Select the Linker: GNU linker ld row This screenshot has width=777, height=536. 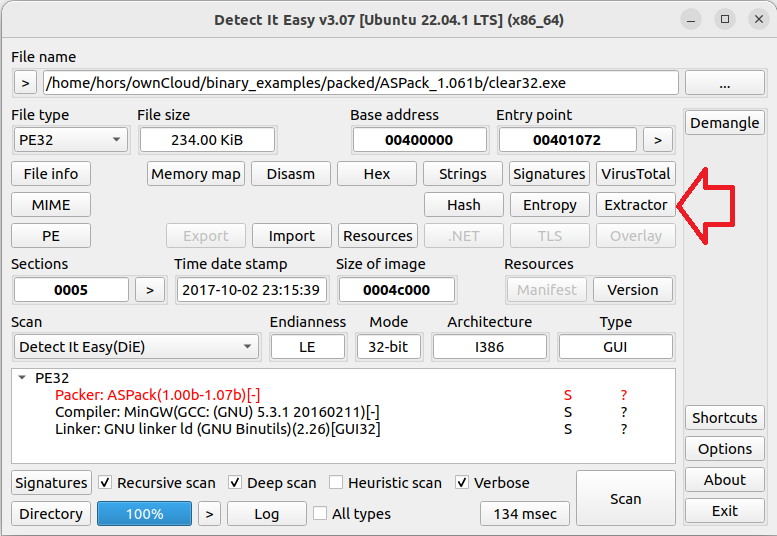(x=343, y=429)
